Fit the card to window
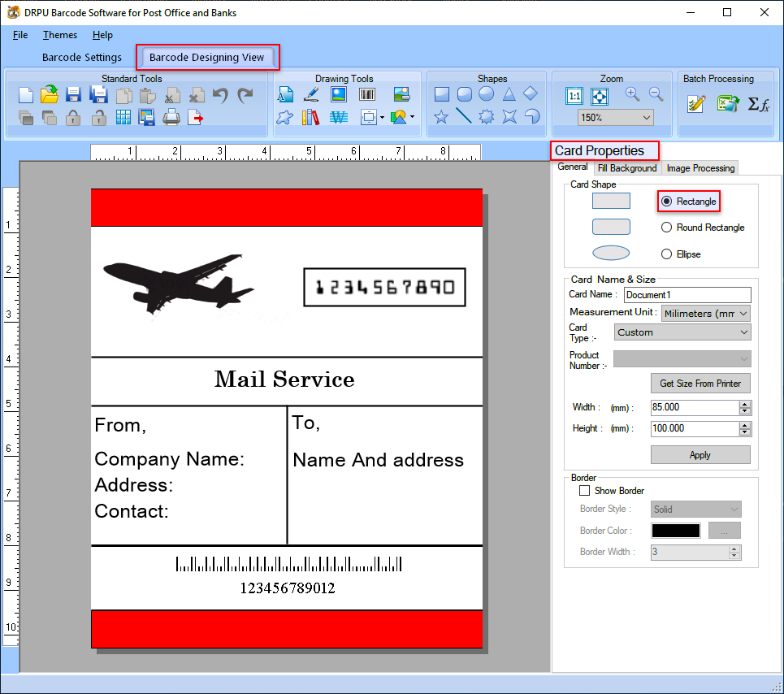Viewport: 784px width, 694px height. tap(599, 96)
